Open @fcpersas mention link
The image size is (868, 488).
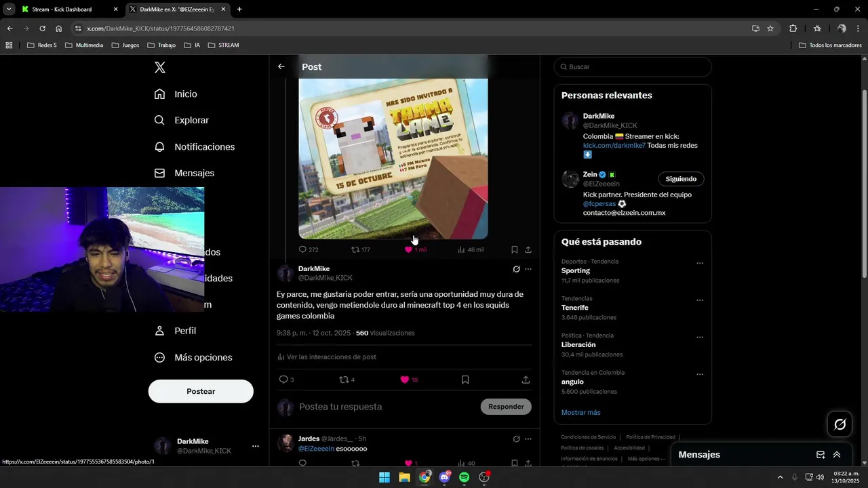pos(599,203)
